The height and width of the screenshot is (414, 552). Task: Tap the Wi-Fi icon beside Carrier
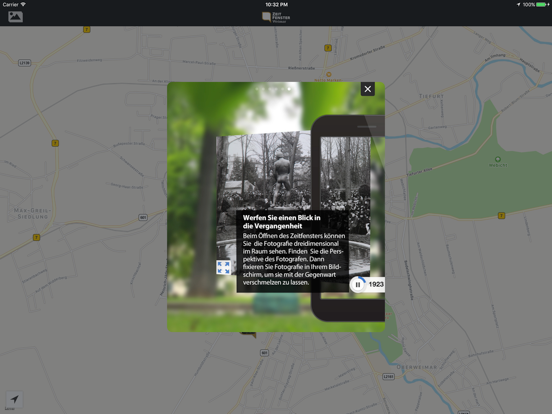click(x=23, y=4)
